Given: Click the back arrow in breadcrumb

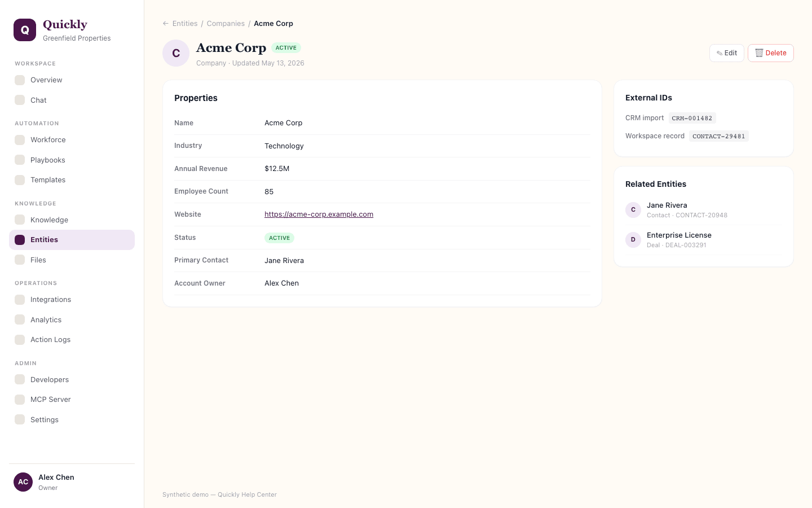Looking at the screenshot, I should pyautogui.click(x=165, y=24).
